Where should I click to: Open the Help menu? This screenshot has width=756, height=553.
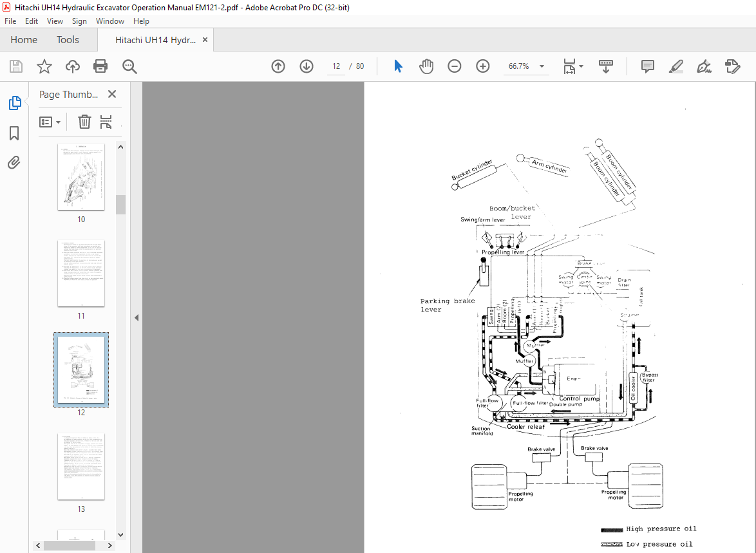click(x=141, y=21)
